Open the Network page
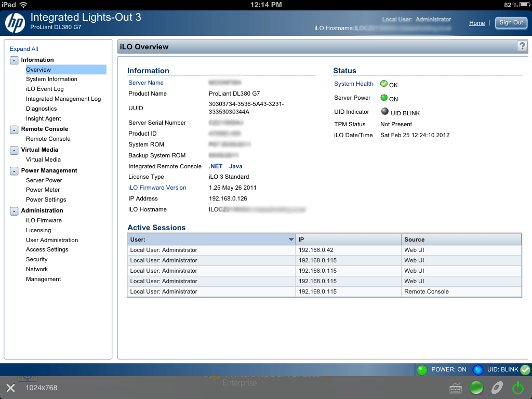532x399 pixels. point(37,269)
